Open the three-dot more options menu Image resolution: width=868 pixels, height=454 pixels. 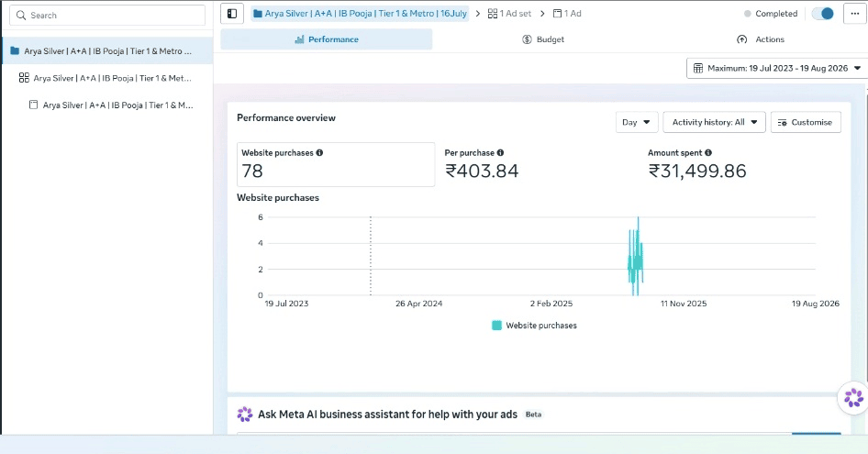pyautogui.click(x=855, y=14)
